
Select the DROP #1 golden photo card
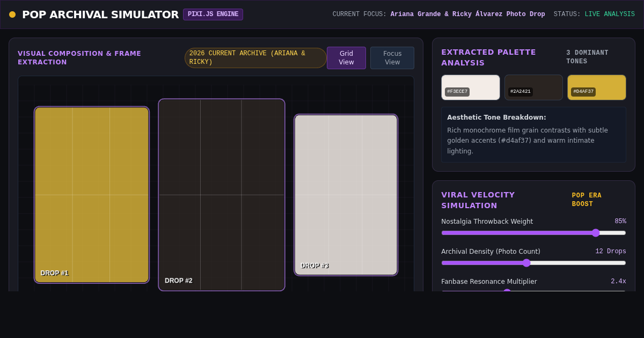coord(92,195)
